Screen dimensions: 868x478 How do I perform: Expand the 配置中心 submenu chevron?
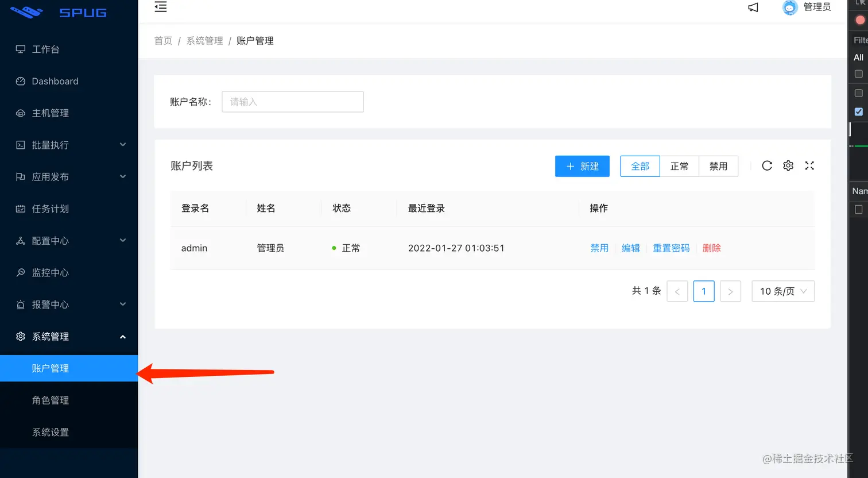pyautogui.click(x=123, y=240)
